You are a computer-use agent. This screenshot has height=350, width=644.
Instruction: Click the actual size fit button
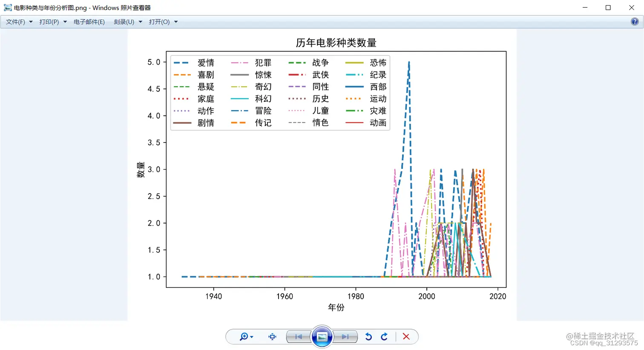[273, 337]
